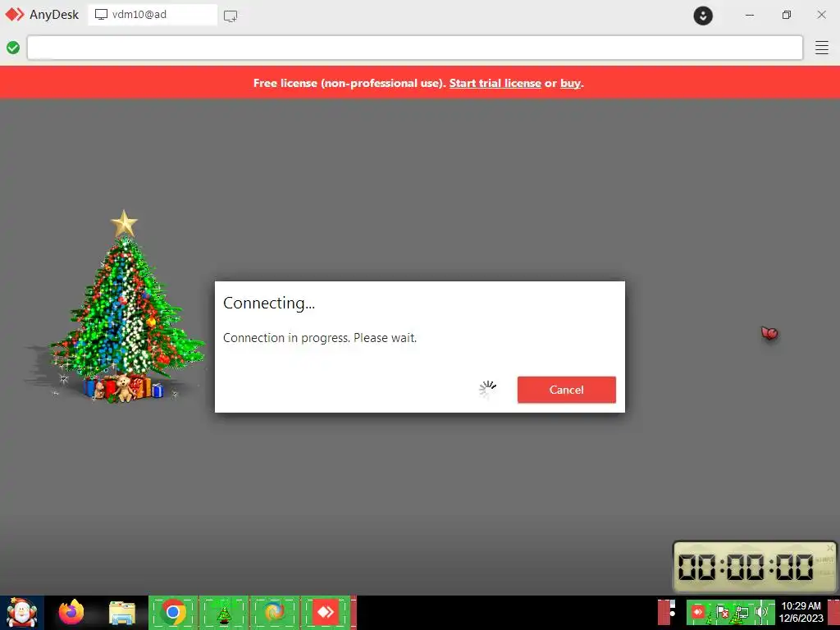This screenshot has height=630, width=840.
Task: Open the Santa Start button
Action: point(21,613)
